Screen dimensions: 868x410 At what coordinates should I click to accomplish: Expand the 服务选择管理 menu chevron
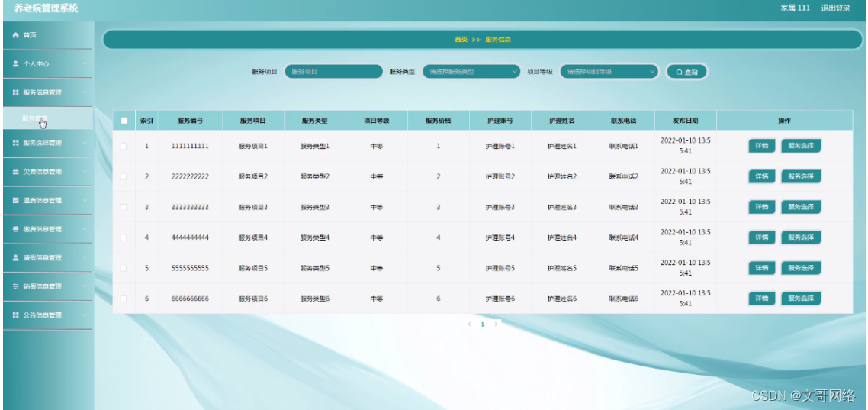tap(85, 143)
